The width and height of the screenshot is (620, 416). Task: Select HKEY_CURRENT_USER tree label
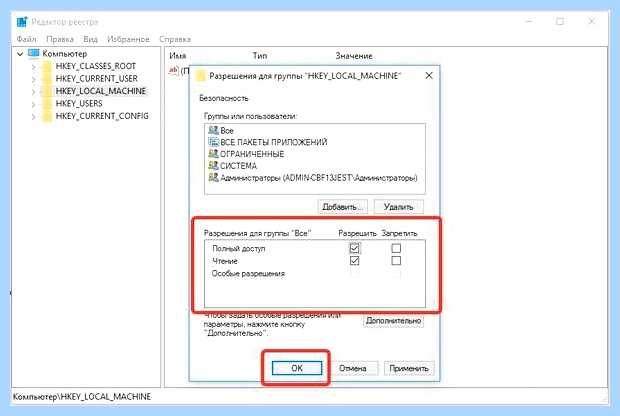coord(96,78)
